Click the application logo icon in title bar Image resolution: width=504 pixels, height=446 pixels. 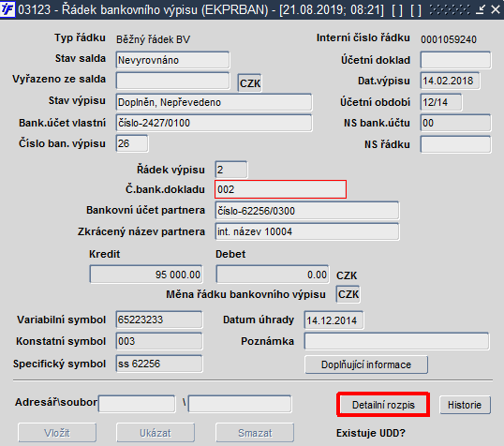coord(7,9)
